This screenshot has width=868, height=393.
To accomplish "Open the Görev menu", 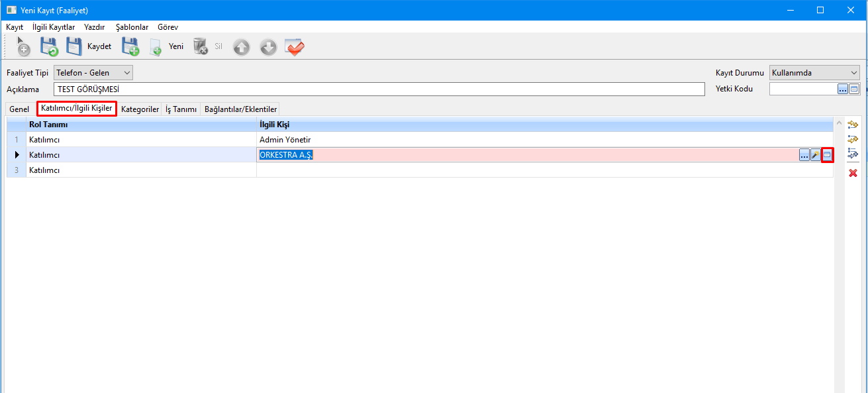I will click(x=168, y=27).
